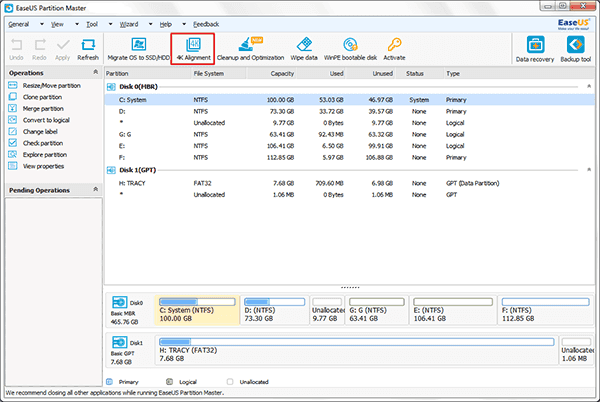Select the H: TRACY FAT32 row
The height and width of the screenshot is (402, 600).
(349, 183)
